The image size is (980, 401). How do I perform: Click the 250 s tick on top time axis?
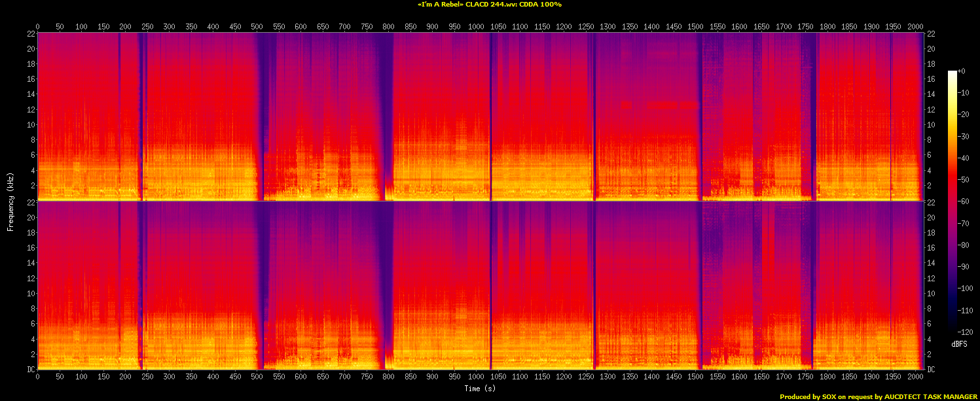pos(147,26)
